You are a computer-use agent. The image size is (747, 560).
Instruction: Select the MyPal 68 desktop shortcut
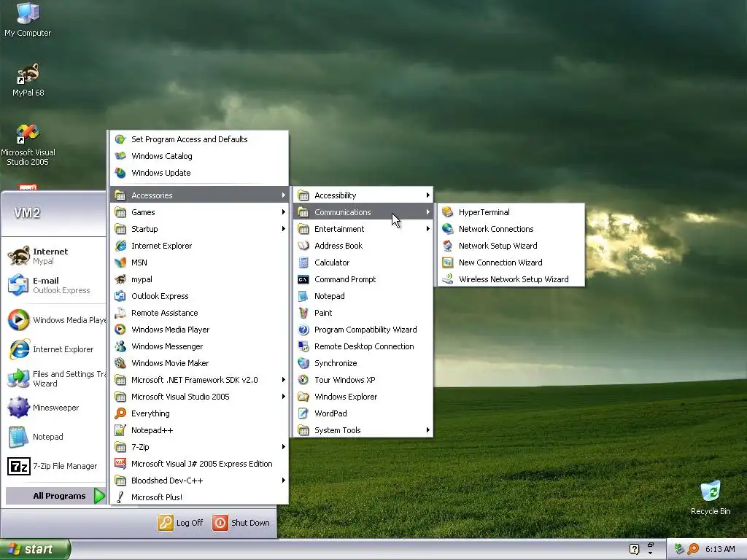28,80
